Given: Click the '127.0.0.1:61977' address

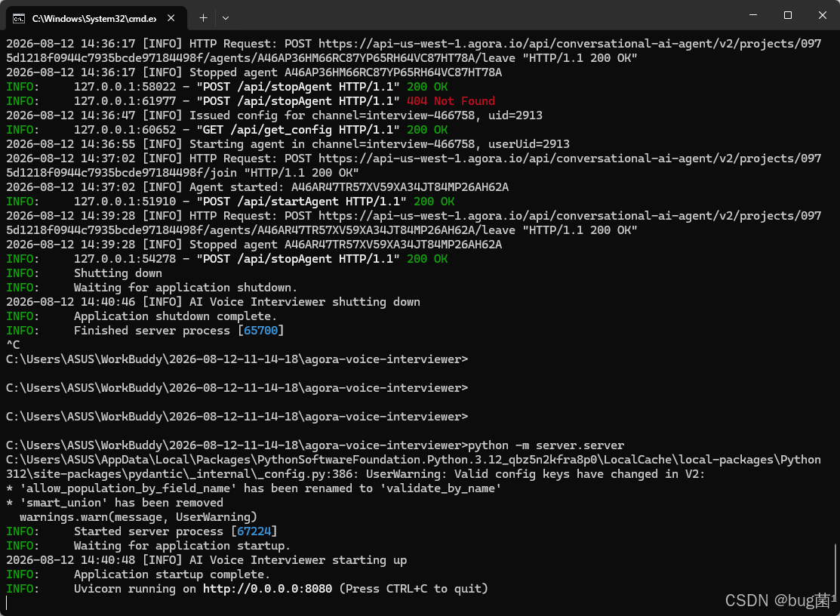Looking at the screenshot, I should [125, 100].
